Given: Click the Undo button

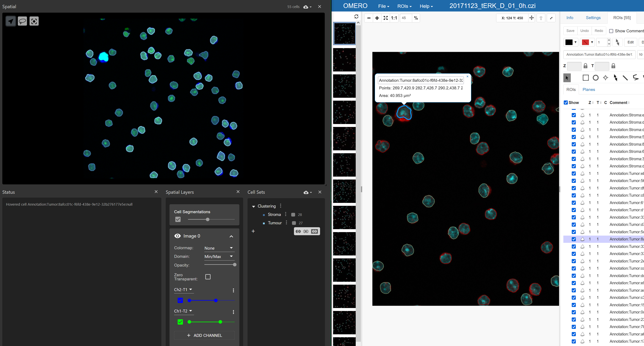Looking at the screenshot, I should point(585,31).
